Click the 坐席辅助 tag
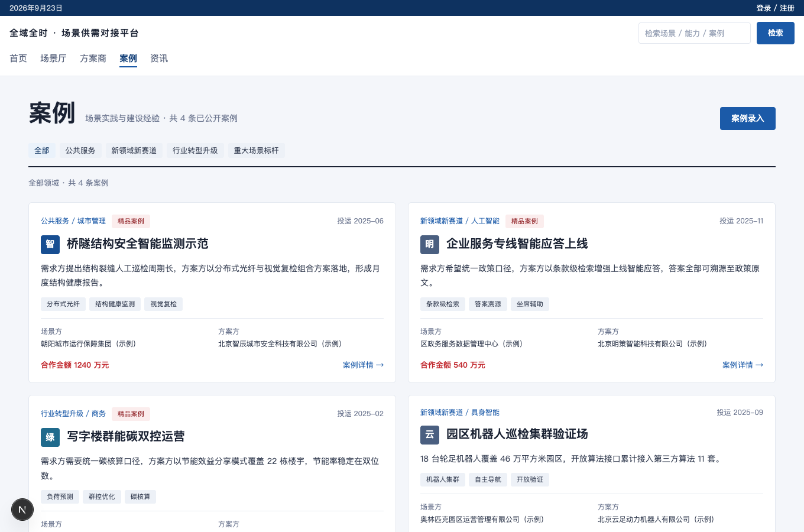The image size is (804, 532). (530, 304)
